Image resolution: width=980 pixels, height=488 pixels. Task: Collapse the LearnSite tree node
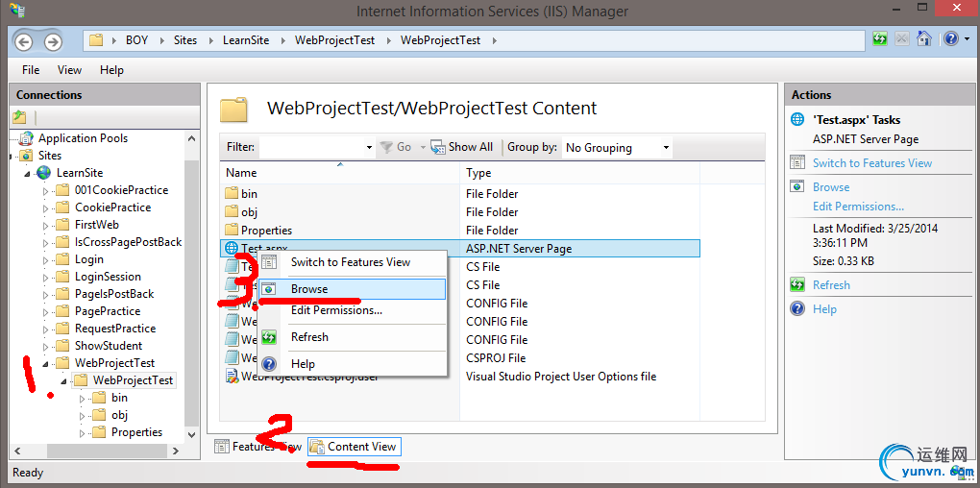pos(27,173)
